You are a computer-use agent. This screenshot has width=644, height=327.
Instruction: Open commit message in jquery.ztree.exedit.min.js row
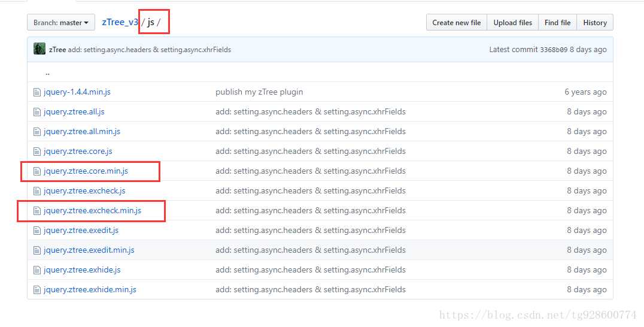click(x=311, y=250)
